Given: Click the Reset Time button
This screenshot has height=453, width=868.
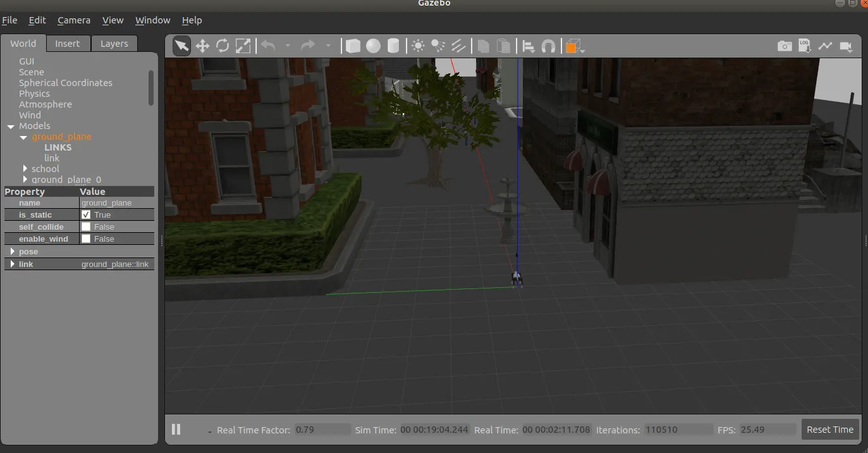Looking at the screenshot, I should (829, 430).
